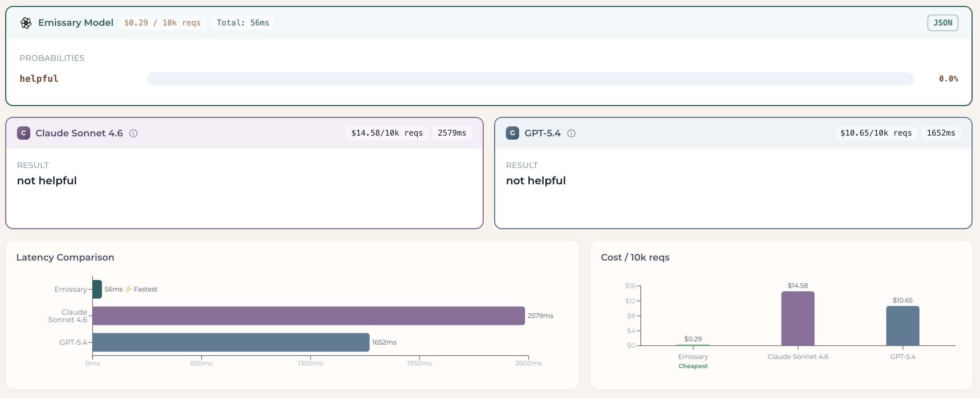
Task: Click the '0ms' tick on latency axis
Action: click(x=93, y=363)
